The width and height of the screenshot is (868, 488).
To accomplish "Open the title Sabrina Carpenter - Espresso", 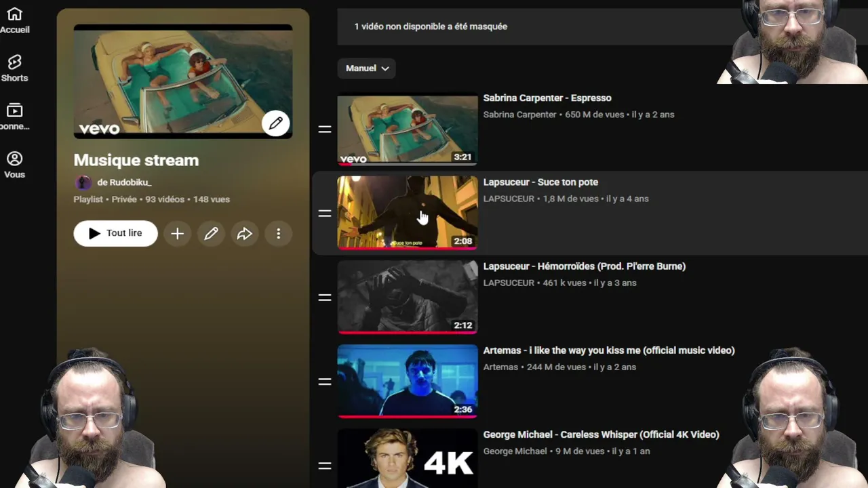I will click(x=547, y=98).
